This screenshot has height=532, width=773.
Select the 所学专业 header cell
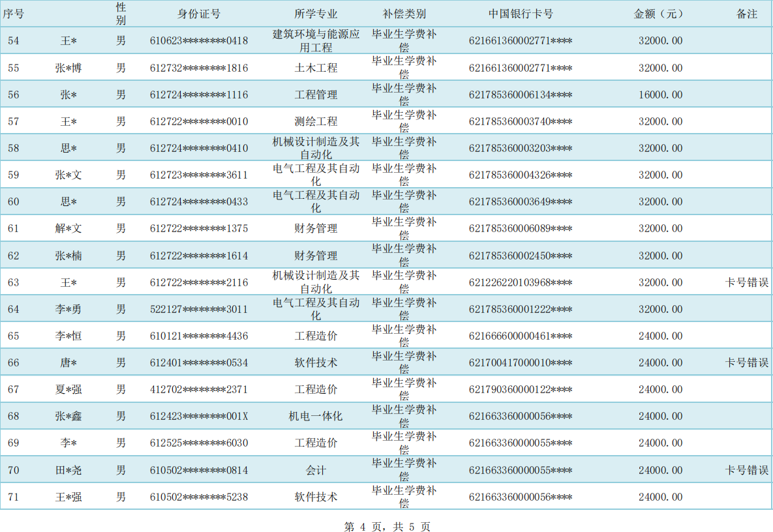(x=316, y=14)
